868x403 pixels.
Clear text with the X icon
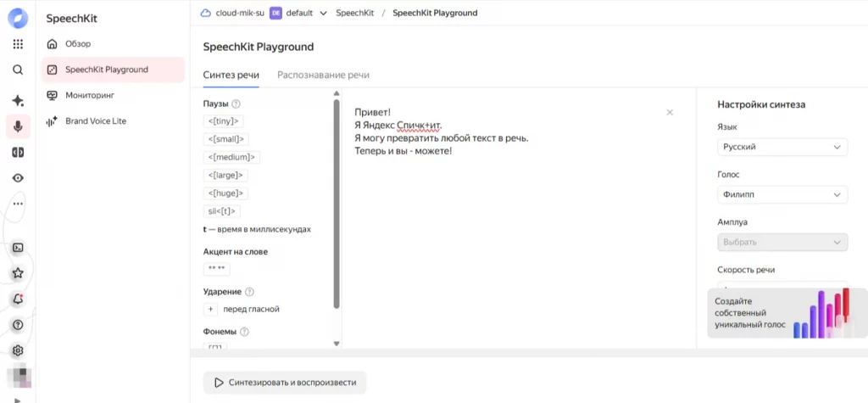670,112
